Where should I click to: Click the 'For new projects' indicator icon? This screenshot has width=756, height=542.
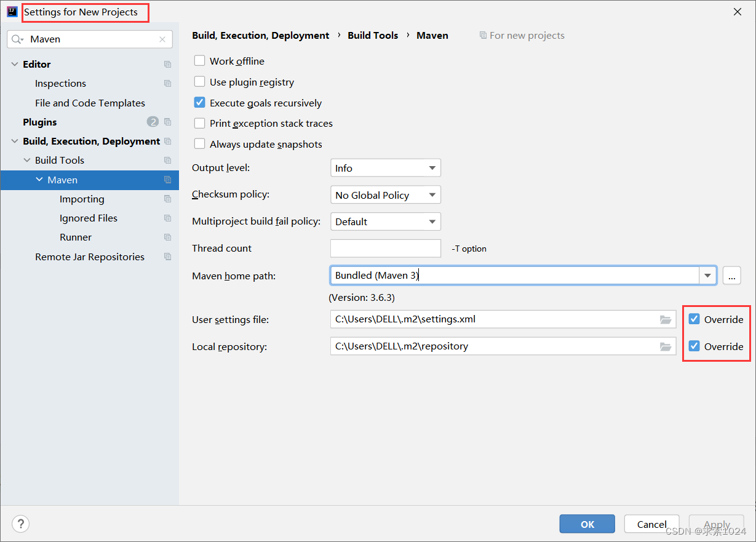pos(483,36)
